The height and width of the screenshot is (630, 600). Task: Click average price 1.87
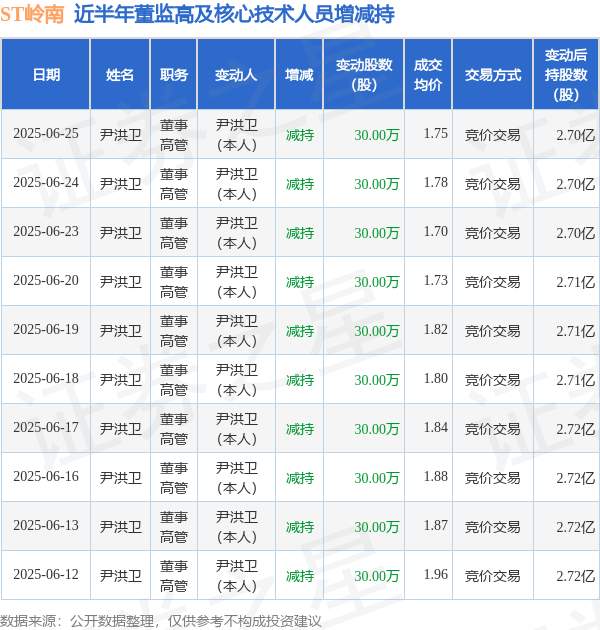click(x=436, y=526)
